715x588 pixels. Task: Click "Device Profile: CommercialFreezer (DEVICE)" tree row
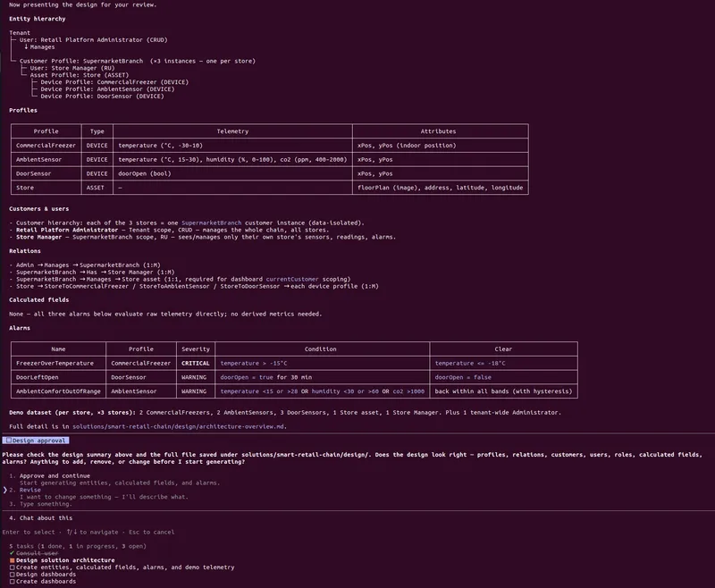[x=114, y=82]
